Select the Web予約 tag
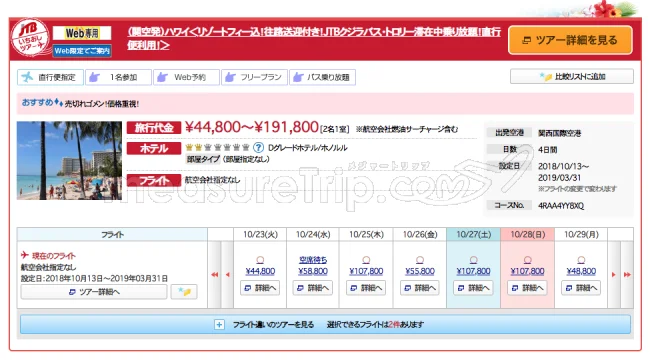The image size is (650, 362). tap(186, 77)
